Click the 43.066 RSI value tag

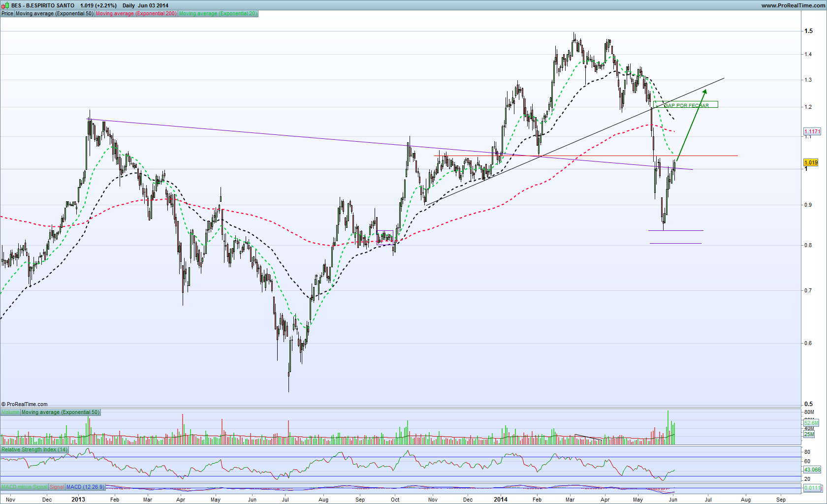(812, 470)
